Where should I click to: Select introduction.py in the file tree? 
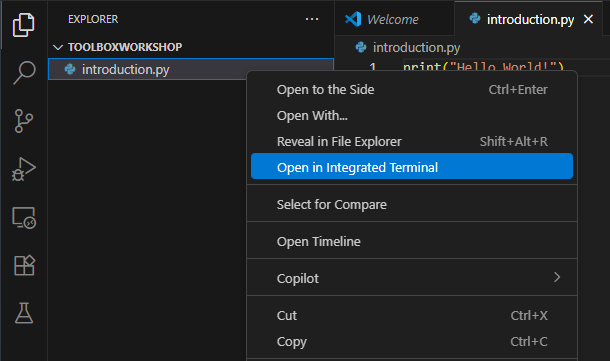click(191, 69)
